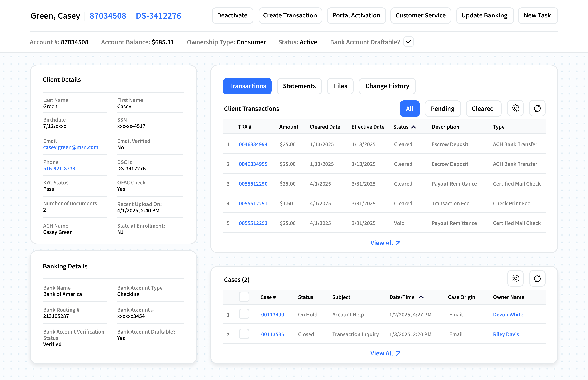
Task: Open case 00113490
Action: (x=272, y=315)
